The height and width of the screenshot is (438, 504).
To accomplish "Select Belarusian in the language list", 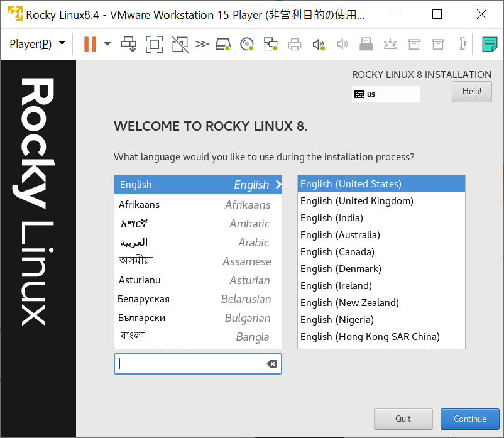I will pyautogui.click(x=198, y=299).
